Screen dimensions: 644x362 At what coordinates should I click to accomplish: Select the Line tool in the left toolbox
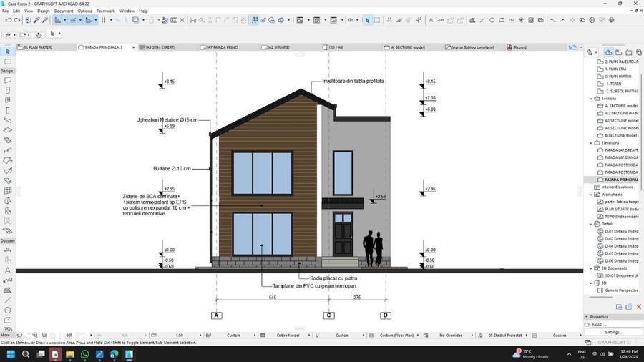7,300
